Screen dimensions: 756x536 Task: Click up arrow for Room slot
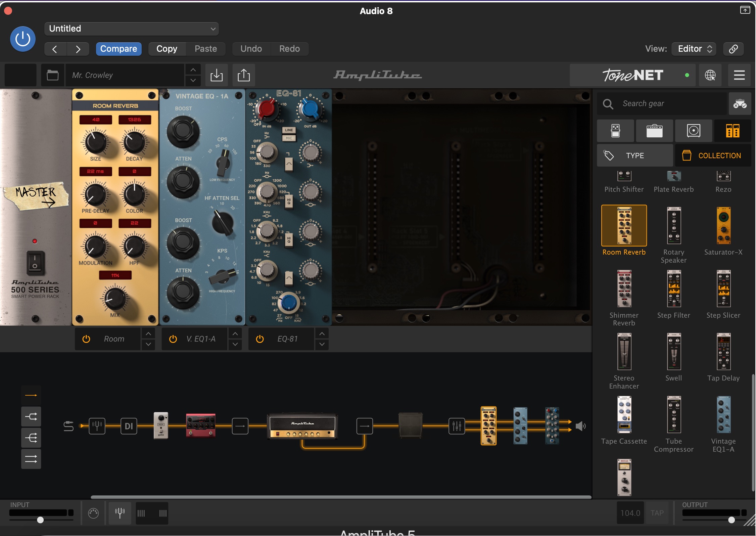tap(148, 333)
